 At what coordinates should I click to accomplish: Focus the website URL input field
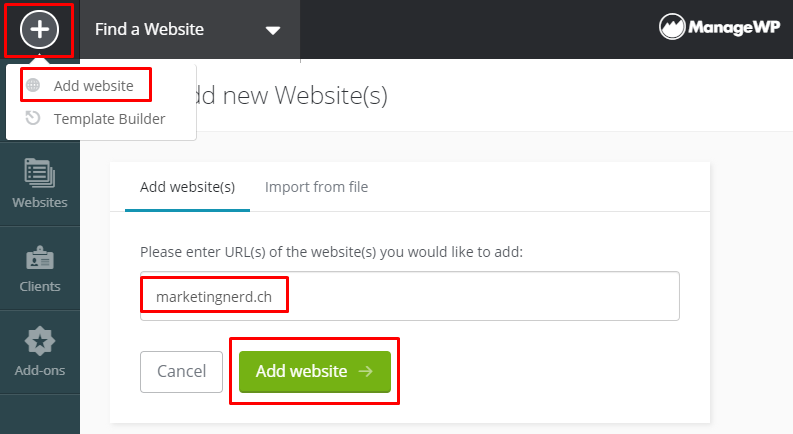(410, 296)
